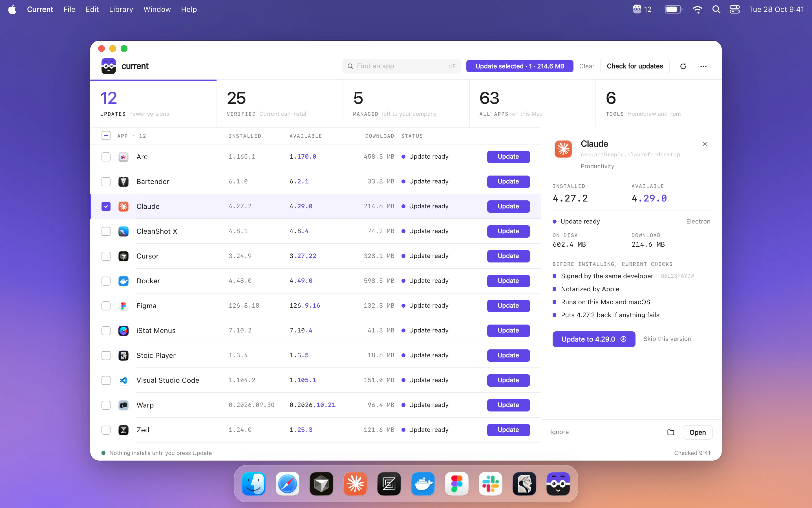Click the Installed column header
Viewport: 812px width, 508px height.
245,136
